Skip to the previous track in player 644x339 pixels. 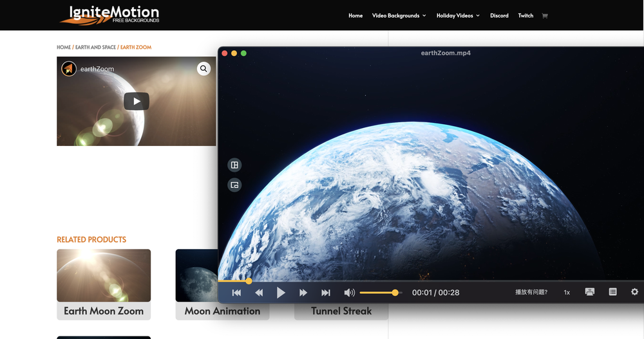236,293
